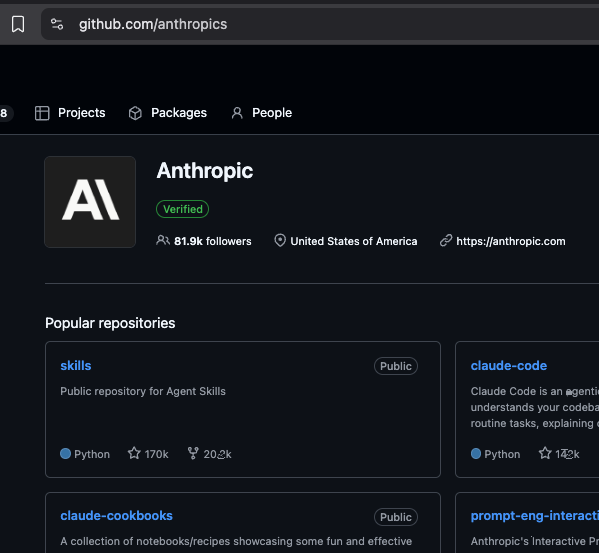Click the Public badge on claude-cookbooks card
Image resolution: width=599 pixels, height=553 pixels.
396,517
